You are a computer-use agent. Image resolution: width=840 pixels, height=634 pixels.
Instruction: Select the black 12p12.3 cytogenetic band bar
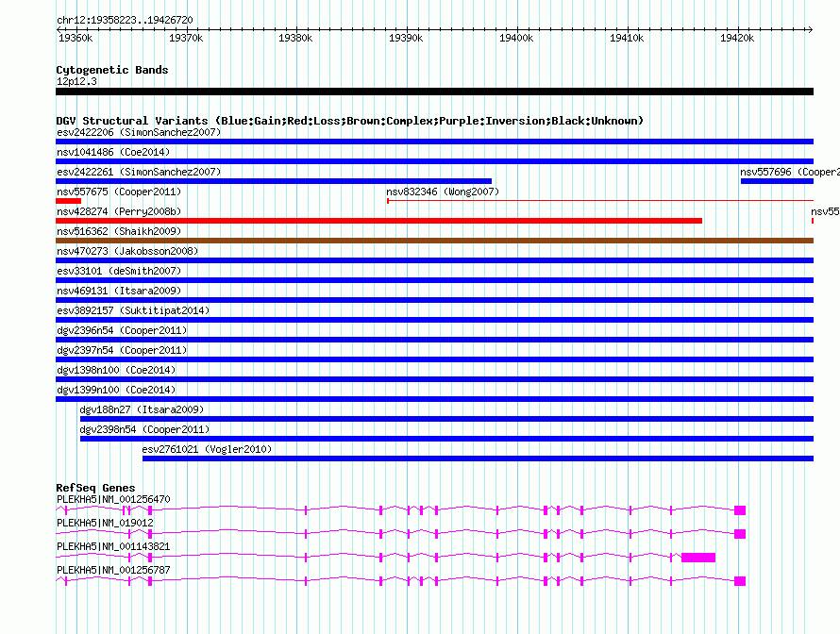point(434,92)
